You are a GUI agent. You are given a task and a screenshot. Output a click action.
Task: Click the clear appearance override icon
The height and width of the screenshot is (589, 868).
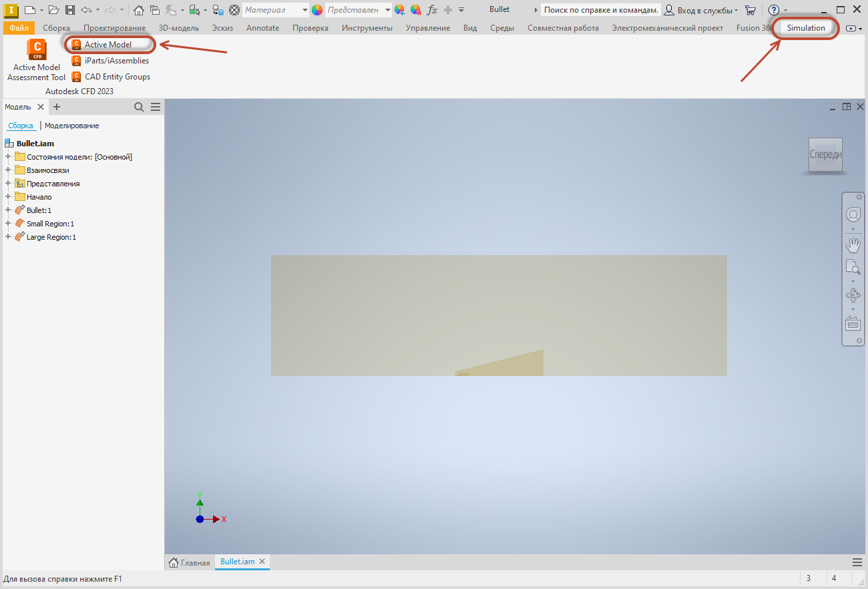[415, 10]
